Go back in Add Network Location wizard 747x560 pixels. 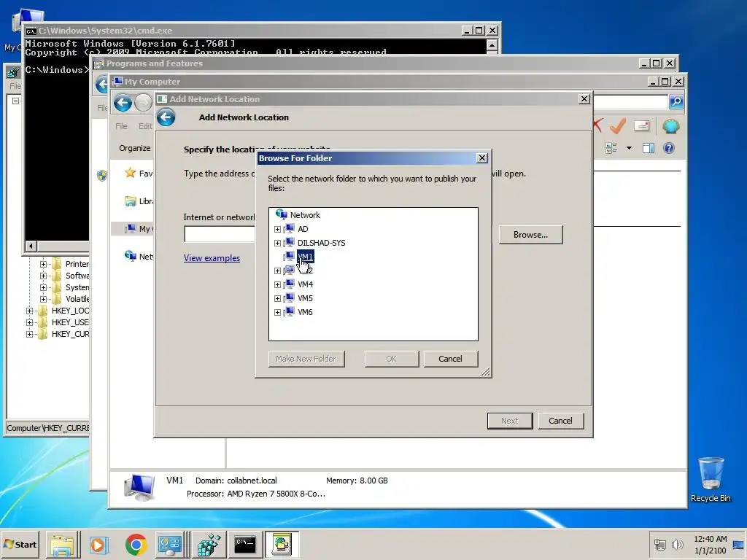click(x=166, y=117)
